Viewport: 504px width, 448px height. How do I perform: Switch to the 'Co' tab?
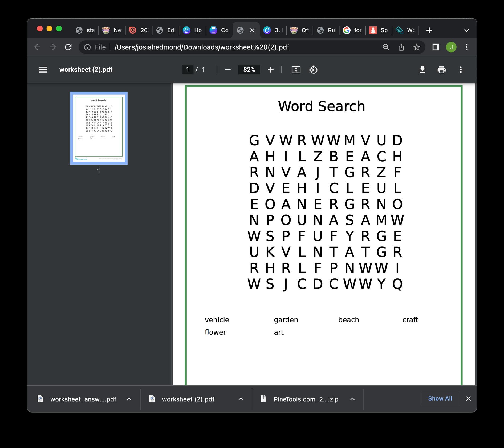[219, 30]
